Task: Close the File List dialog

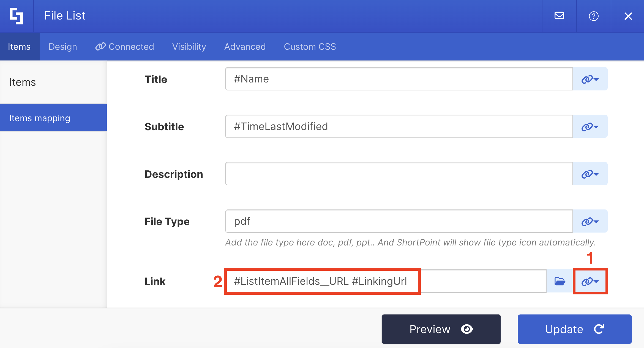Action: tap(628, 16)
